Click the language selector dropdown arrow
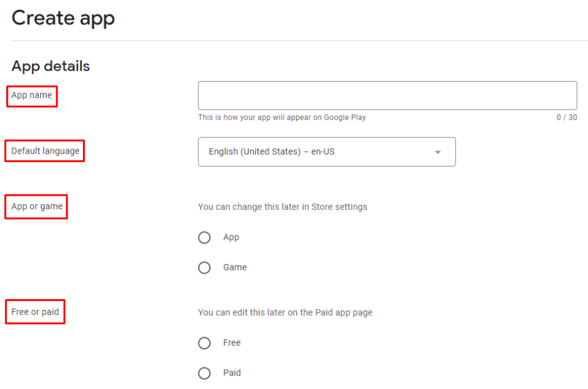 click(437, 152)
